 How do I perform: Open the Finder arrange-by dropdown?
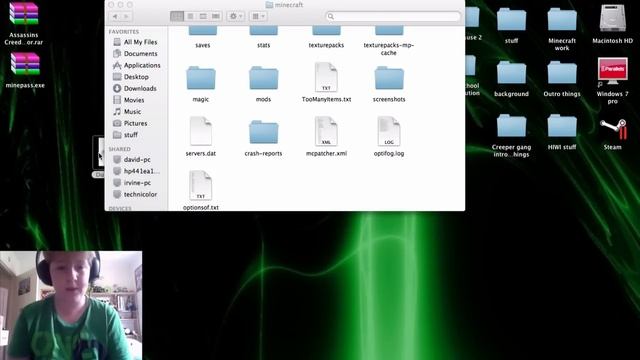click(258, 16)
